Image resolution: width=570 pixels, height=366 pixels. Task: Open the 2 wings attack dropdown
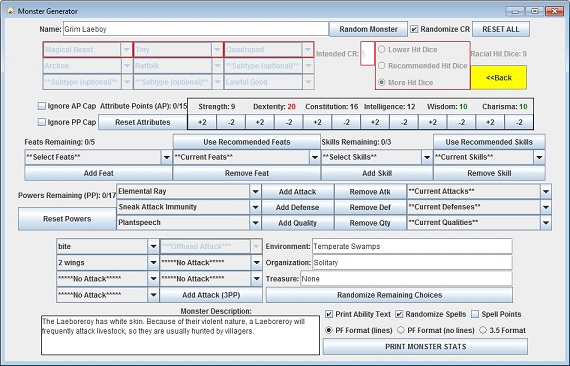[x=153, y=262]
